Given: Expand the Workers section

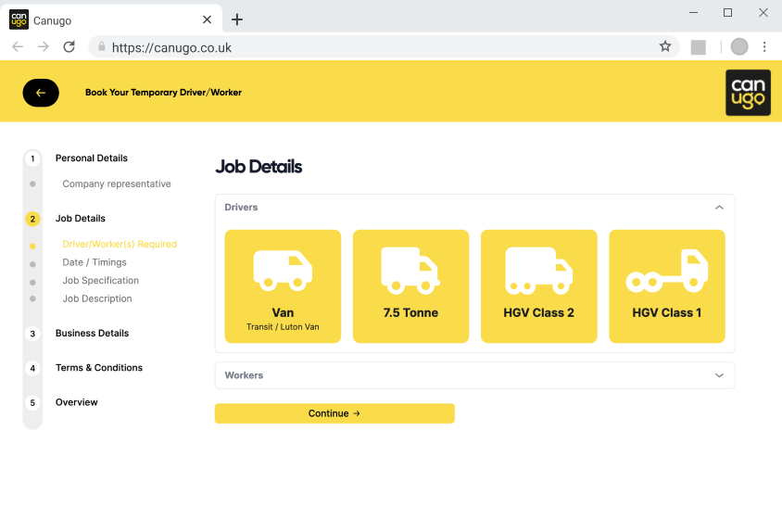Looking at the screenshot, I should click(719, 375).
